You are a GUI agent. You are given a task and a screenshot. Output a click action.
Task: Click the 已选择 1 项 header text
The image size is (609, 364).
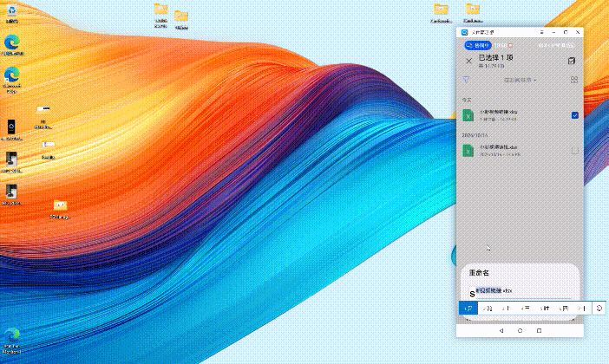tap(495, 57)
